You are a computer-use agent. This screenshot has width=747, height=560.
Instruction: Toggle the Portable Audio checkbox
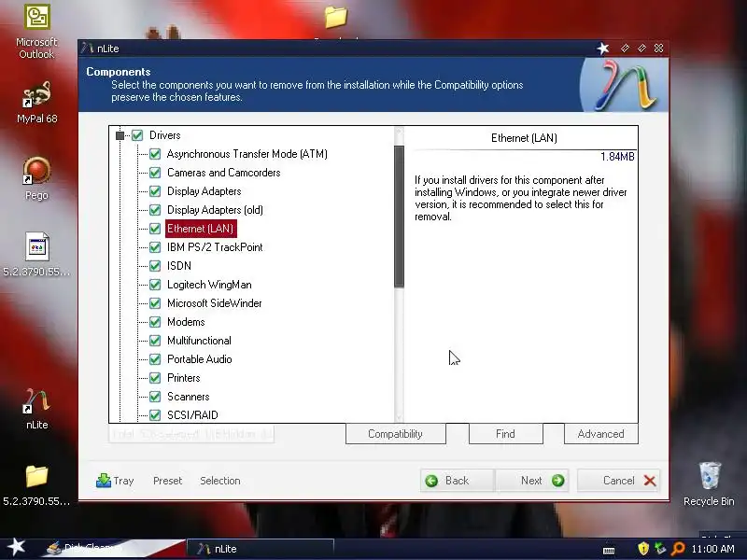click(155, 359)
